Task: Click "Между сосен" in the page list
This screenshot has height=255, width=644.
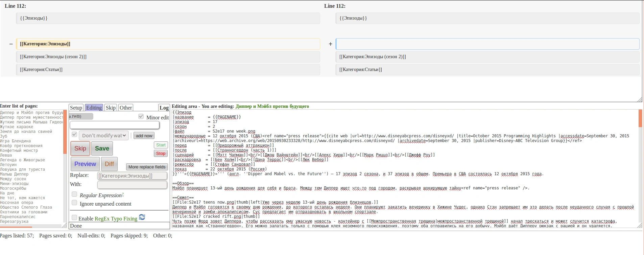Action: 13,179
